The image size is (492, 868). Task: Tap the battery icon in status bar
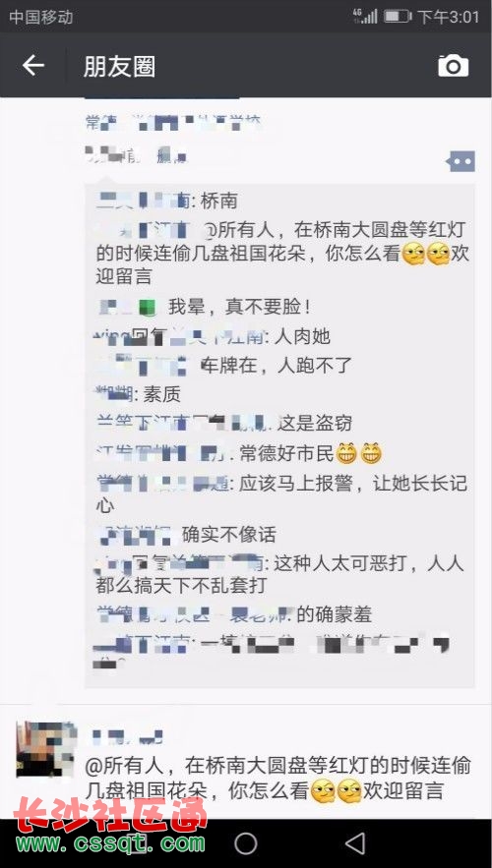(x=397, y=16)
